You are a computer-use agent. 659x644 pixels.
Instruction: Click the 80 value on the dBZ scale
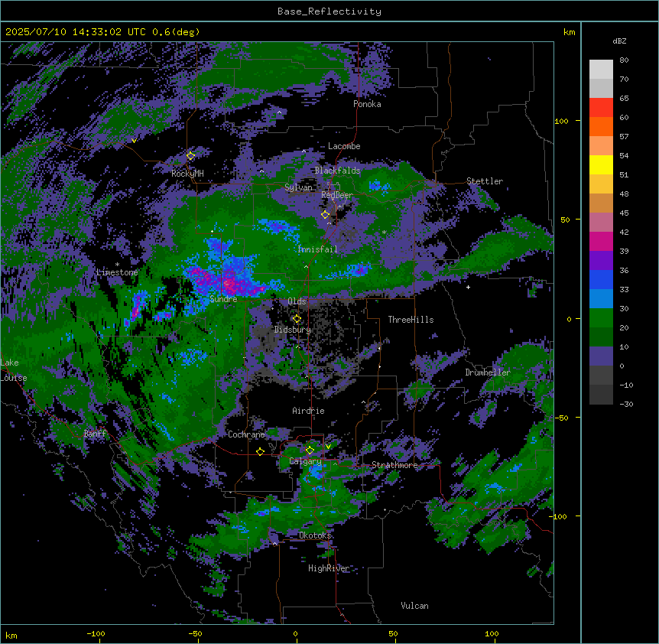click(x=624, y=60)
